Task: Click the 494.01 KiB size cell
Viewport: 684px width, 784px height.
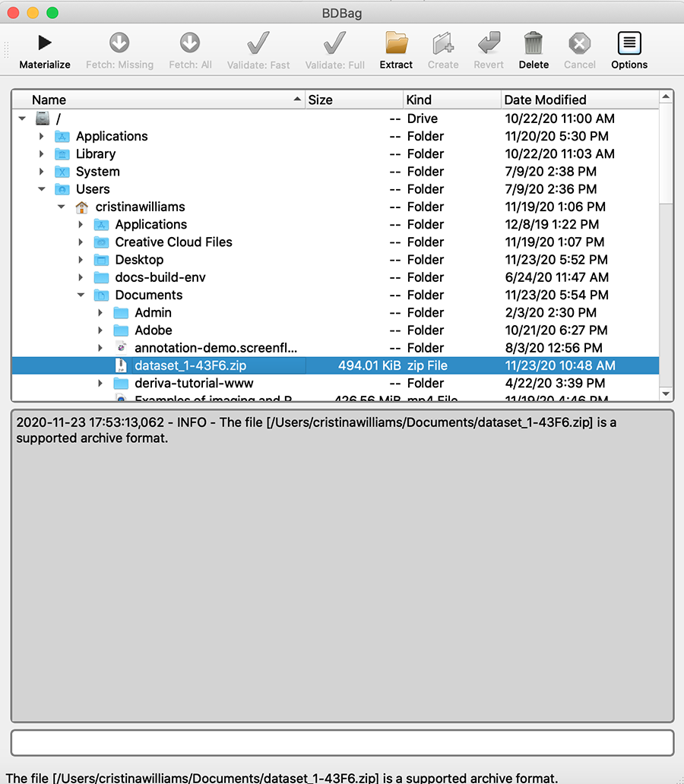Action: [369, 365]
